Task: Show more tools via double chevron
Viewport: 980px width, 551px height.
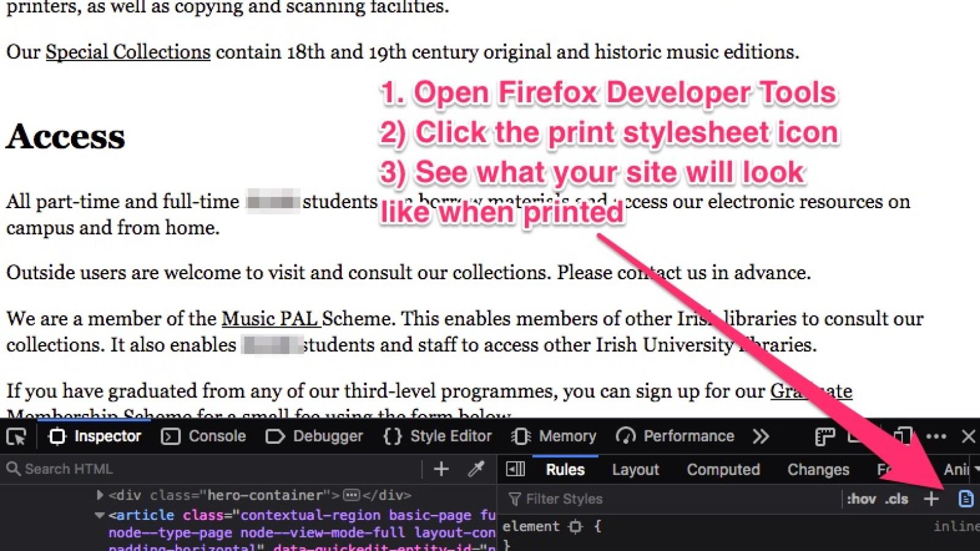Action: pyautogui.click(x=761, y=437)
